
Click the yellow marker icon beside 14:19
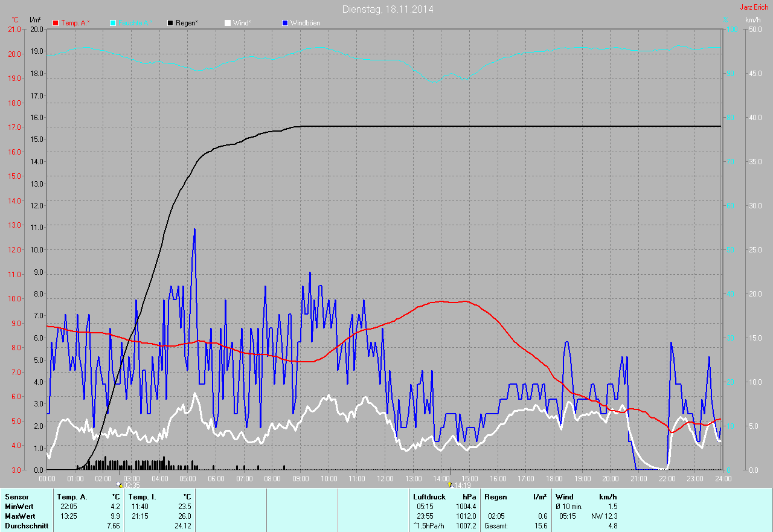pos(449,484)
